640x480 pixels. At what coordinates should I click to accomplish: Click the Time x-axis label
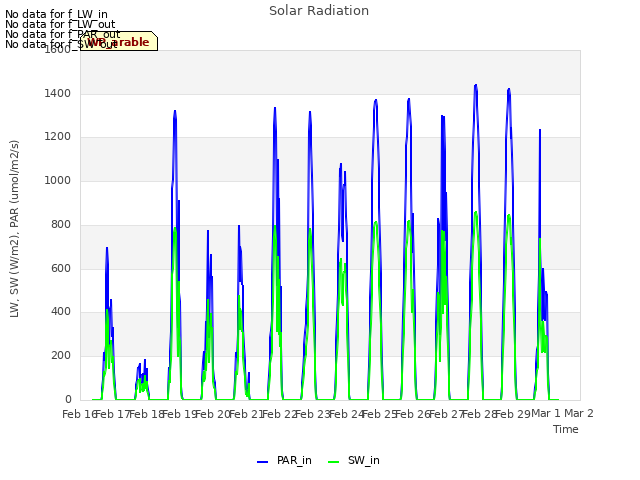[565, 429]
